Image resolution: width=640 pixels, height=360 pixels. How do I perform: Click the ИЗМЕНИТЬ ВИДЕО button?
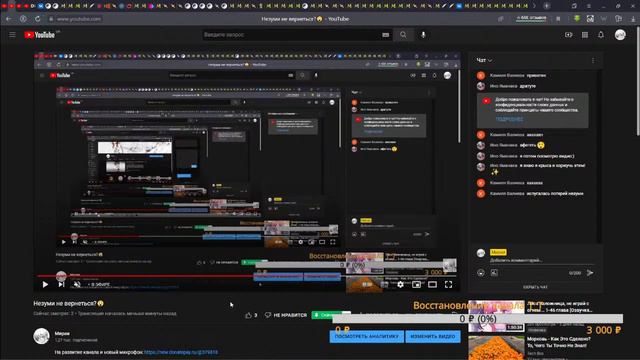(x=433, y=337)
